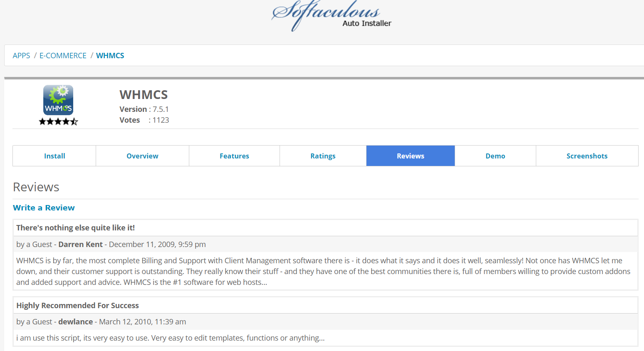Click the review text "i am use this script"
This screenshot has width=644, height=351.
coord(170,338)
